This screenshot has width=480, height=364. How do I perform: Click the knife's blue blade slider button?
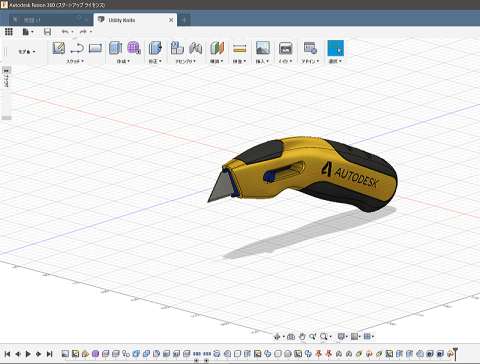coord(269,177)
